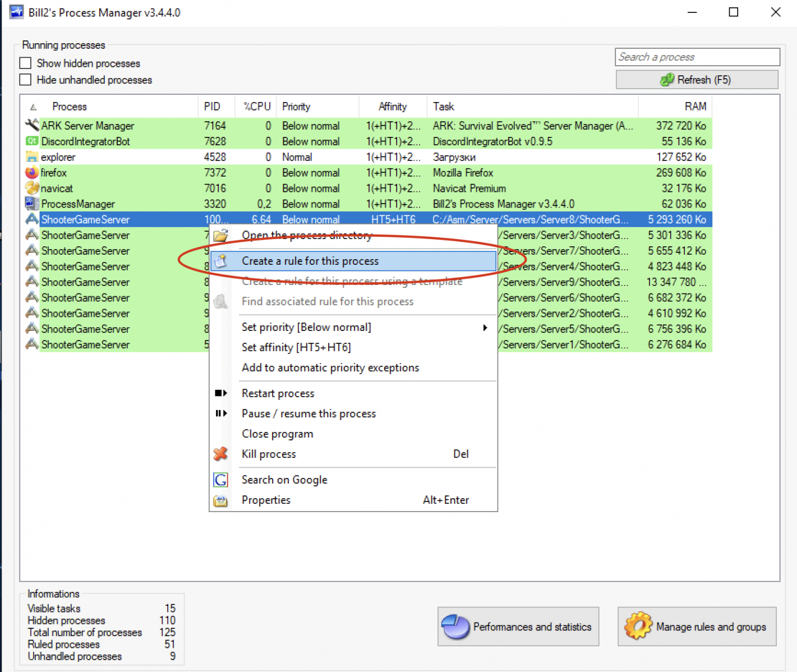Open Performances and statistics
Screen dimensions: 797x672
(518, 627)
